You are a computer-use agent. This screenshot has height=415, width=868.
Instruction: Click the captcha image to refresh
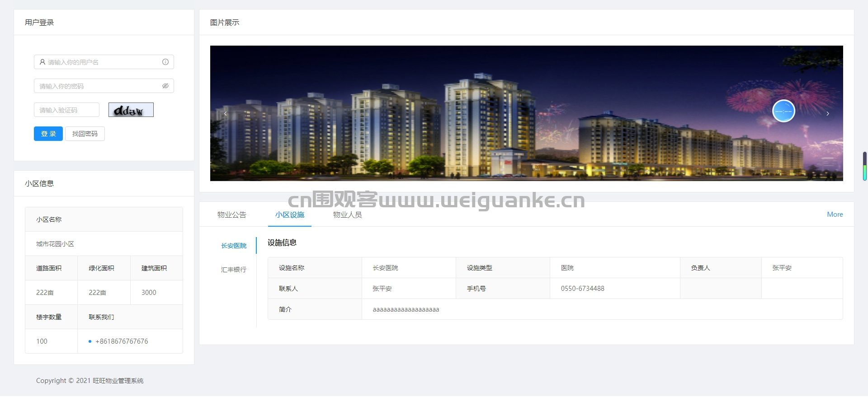(131, 110)
